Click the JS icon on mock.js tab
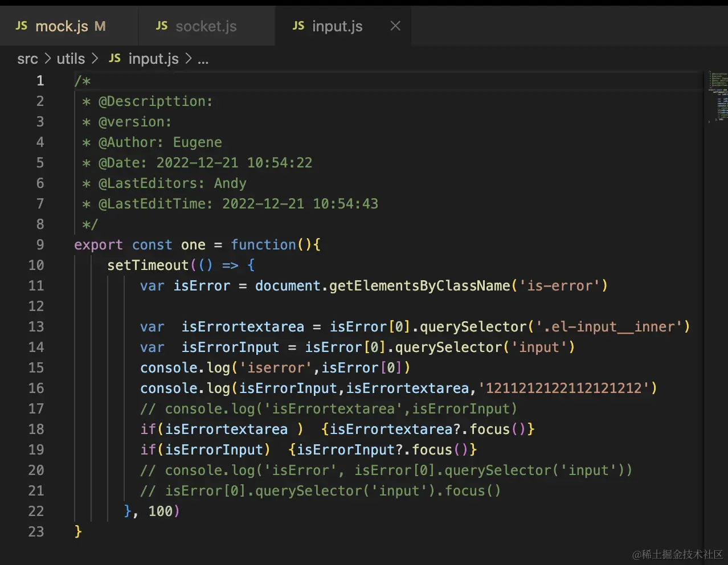Screen dimensions: 728x565 [x=22, y=26]
